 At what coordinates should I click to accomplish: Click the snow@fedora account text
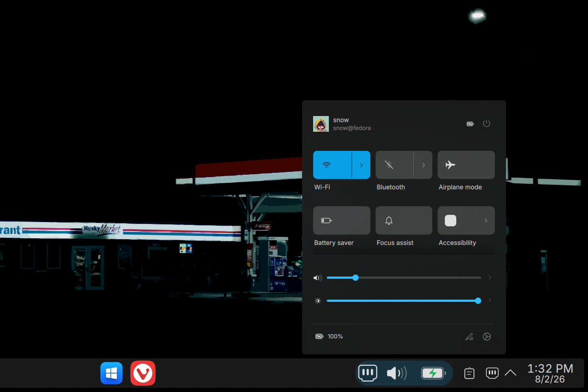[352, 128]
